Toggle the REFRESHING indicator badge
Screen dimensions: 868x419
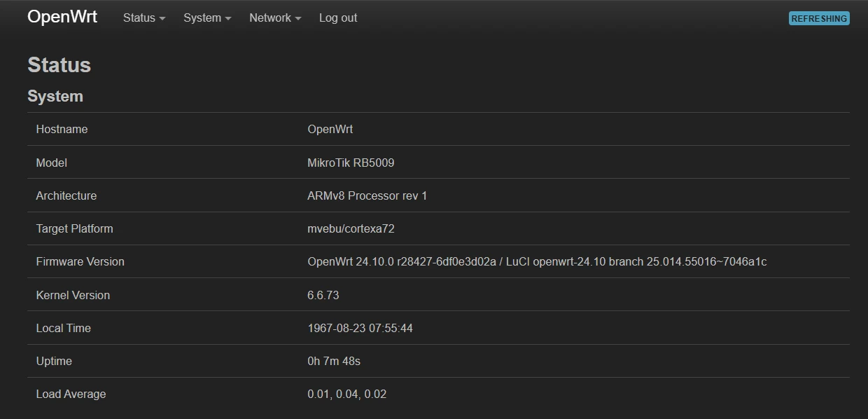819,19
